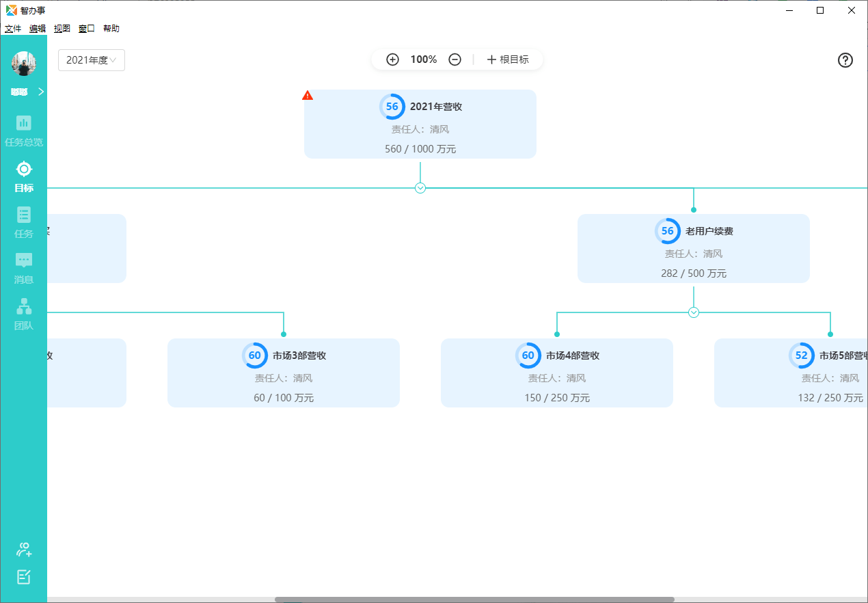Image resolution: width=868 pixels, height=603 pixels.
Task: Click the feedback note icon
Action: pyautogui.click(x=24, y=577)
